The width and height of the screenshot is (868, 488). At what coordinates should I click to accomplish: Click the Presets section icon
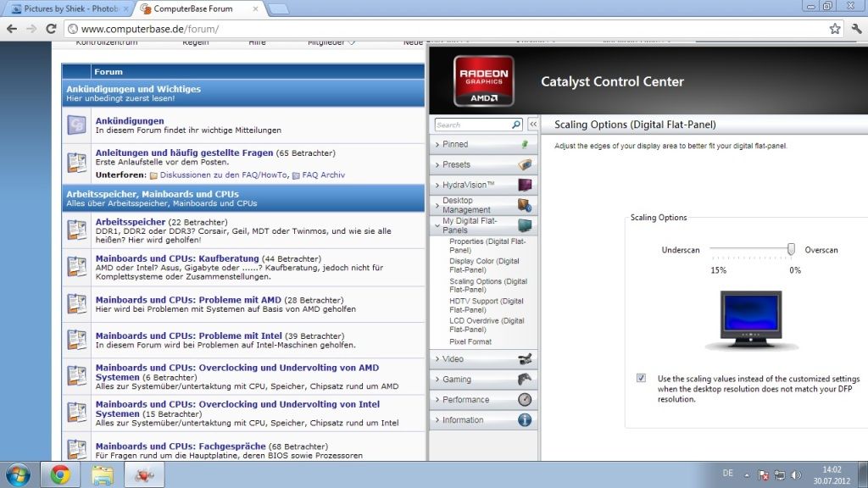[x=525, y=164]
